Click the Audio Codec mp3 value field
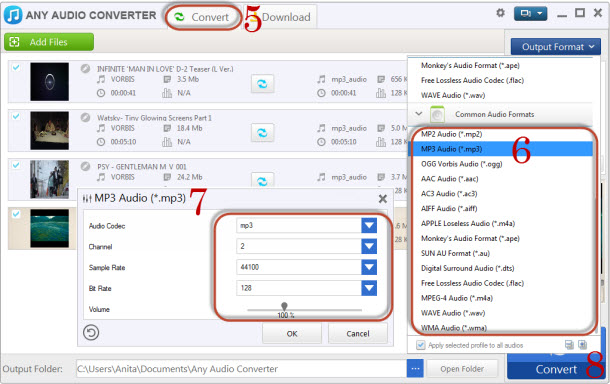 click(x=299, y=225)
